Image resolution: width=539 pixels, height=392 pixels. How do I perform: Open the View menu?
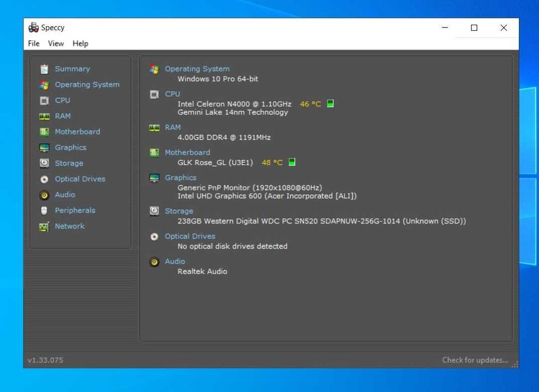click(x=56, y=44)
